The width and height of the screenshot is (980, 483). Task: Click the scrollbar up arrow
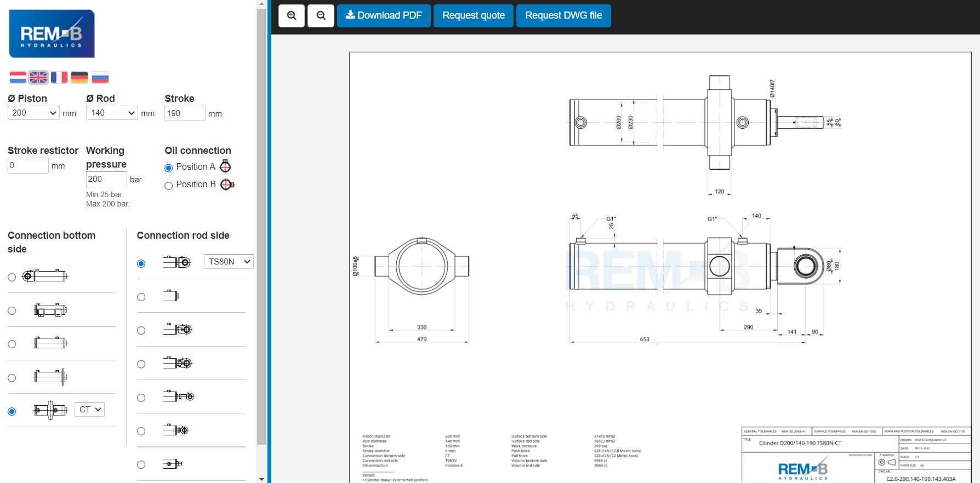point(261,3)
